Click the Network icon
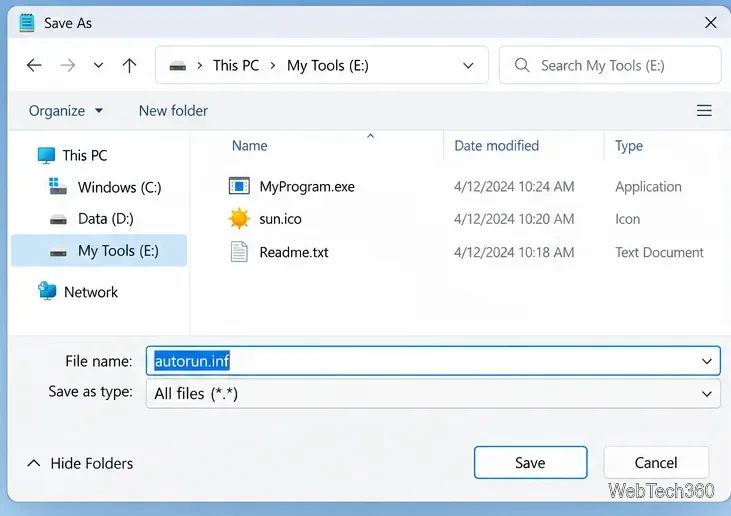Viewport: 731px width, 516px height. coord(47,291)
